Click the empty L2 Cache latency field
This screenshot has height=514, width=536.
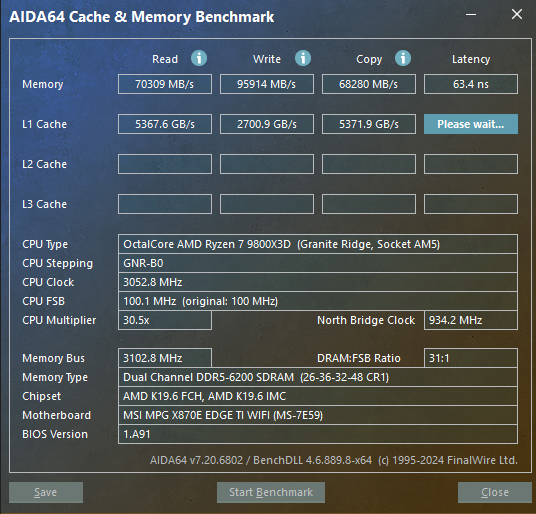point(471,164)
